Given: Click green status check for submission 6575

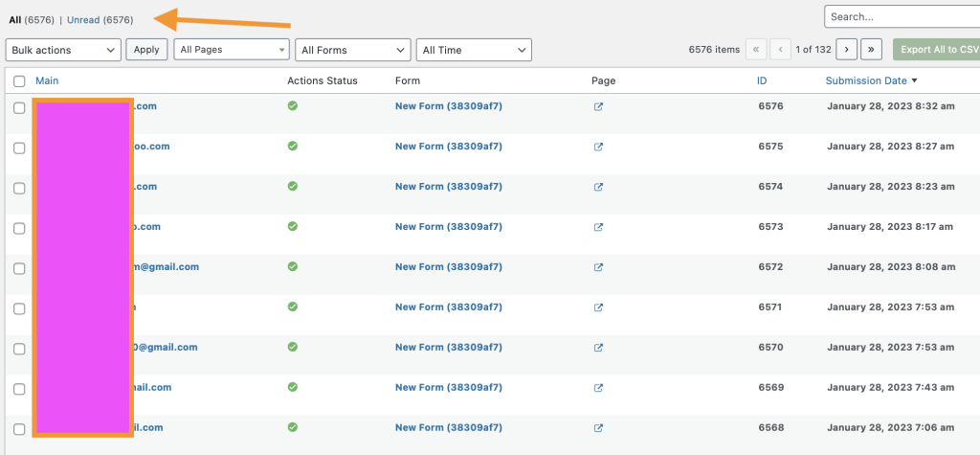Looking at the screenshot, I should pyautogui.click(x=293, y=146).
